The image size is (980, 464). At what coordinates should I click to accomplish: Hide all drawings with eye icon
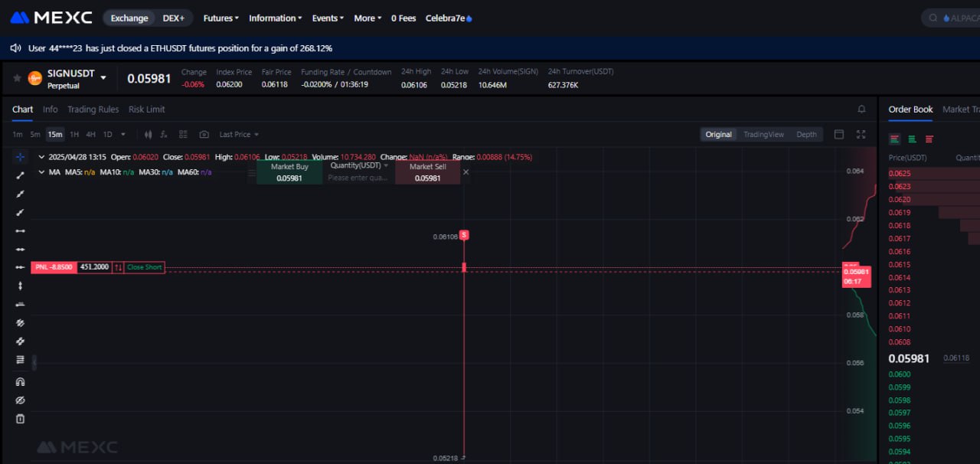[21, 400]
